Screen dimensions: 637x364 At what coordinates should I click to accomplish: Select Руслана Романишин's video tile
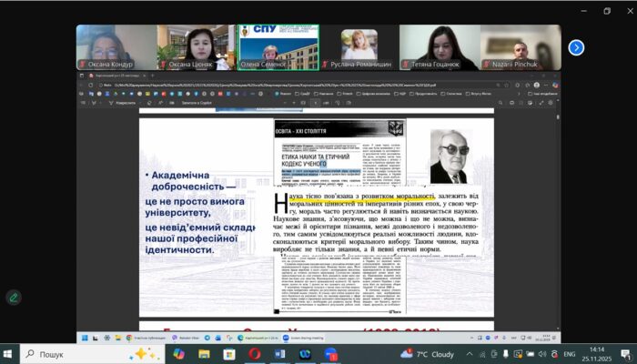click(359, 47)
